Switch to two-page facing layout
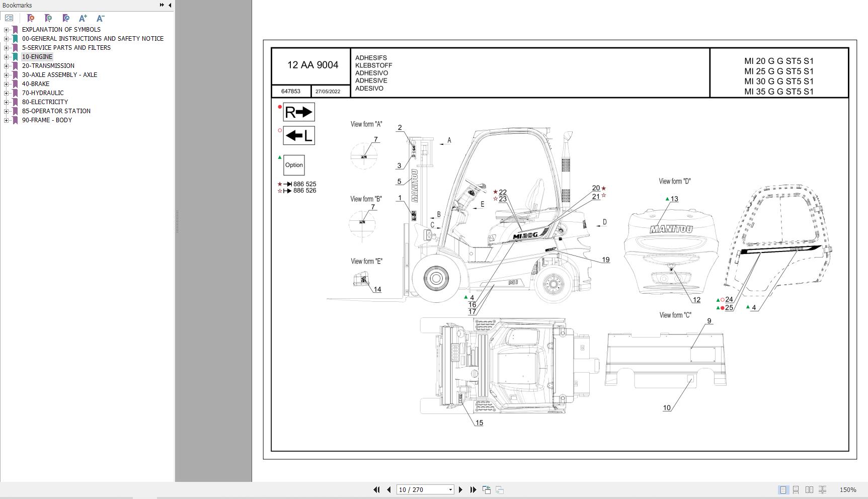868x499 pixels. (x=809, y=489)
